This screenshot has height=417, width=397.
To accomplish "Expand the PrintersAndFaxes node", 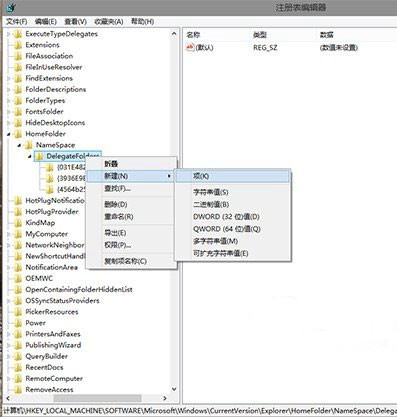I will 9,334.
